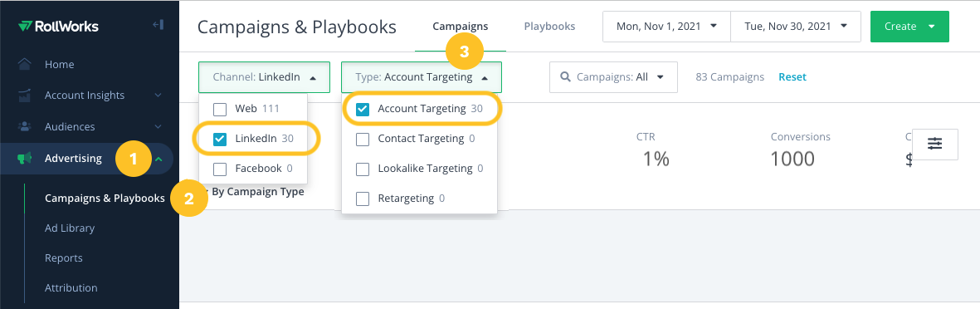Open Reports in the sidebar
Screen dimensions: 980x309
[x=64, y=257]
